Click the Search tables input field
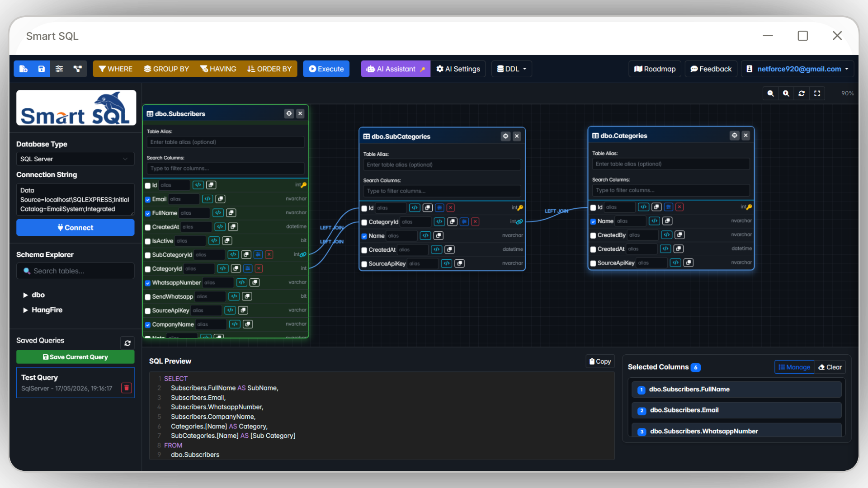This screenshot has height=488, width=868. (75, 271)
